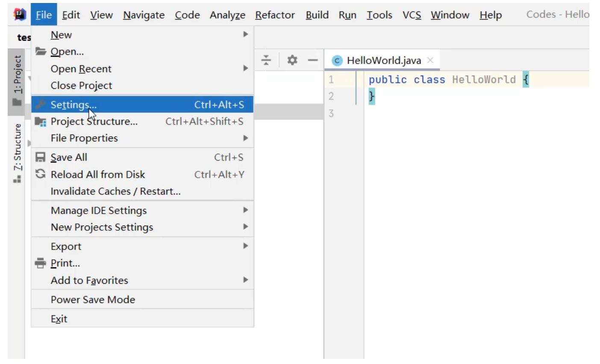Toggle Power Save Mode in the File menu
The height and width of the screenshot is (364, 600).
pos(93,299)
